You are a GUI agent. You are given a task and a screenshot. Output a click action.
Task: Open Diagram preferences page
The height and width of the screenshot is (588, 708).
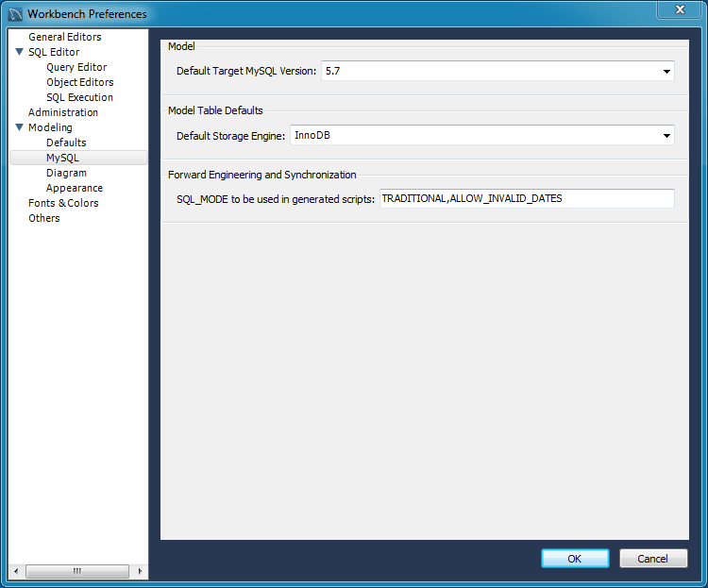click(x=66, y=173)
